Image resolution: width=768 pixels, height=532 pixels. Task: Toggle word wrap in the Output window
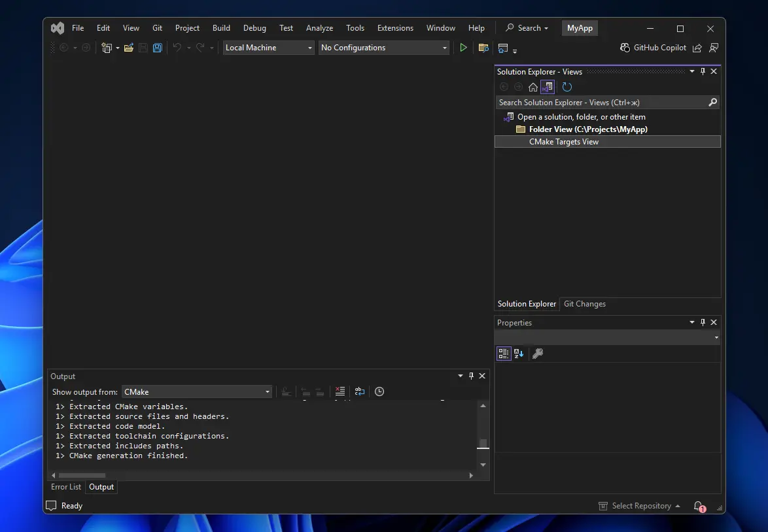[x=359, y=391]
